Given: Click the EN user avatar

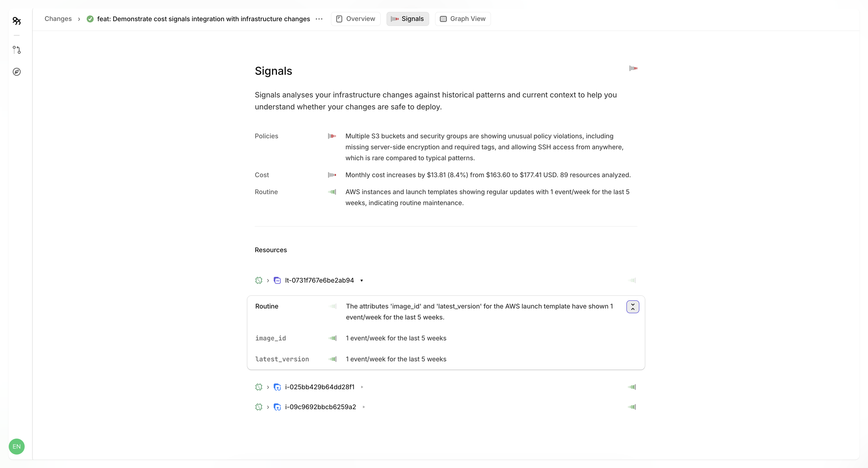Looking at the screenshot, I should click(16, 446).
